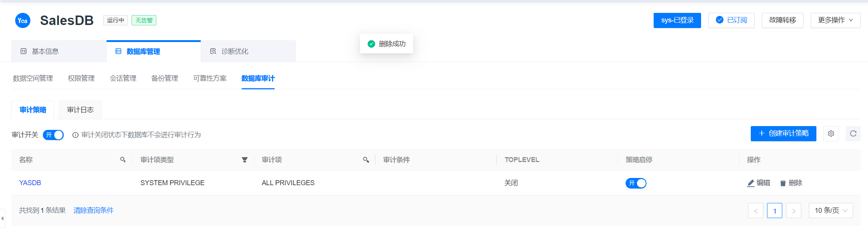
Task: Search by name column magnifier icon
Action: [123, 160]
